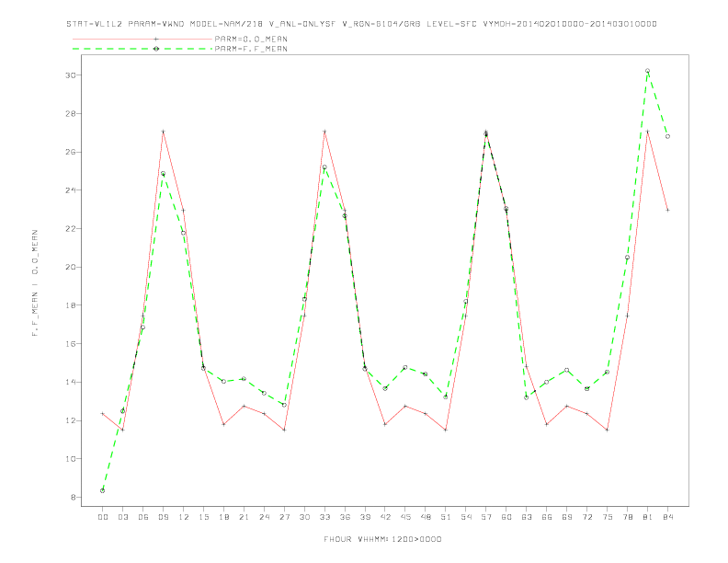Click x-axis tick label 48
Screen dimensions: 728x563
(x=426, y=517)
